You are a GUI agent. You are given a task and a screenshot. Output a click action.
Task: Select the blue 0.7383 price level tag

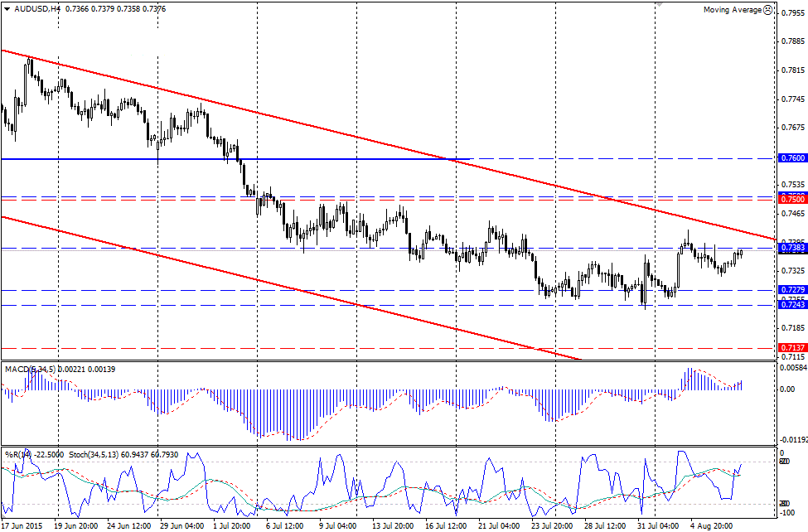(791, 248)
